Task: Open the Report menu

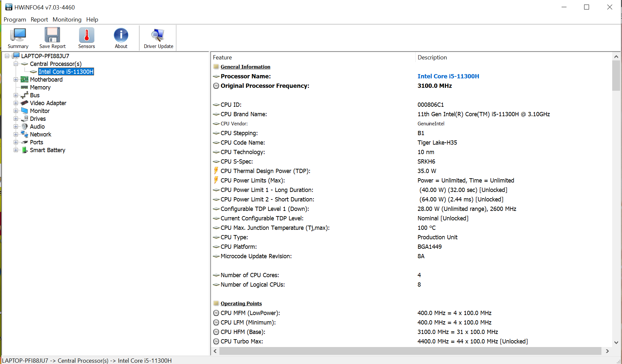Action: click(x=39, y=20)
